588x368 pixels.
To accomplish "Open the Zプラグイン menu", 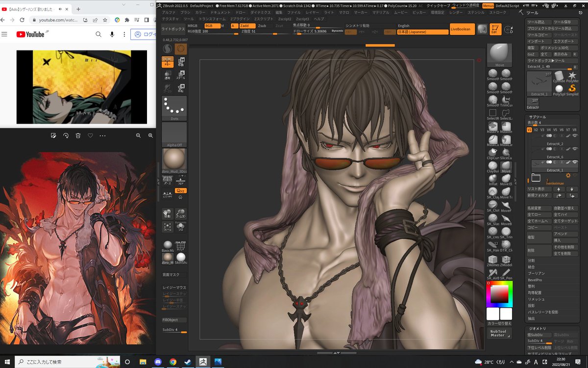I will click(x=239, y=19).
